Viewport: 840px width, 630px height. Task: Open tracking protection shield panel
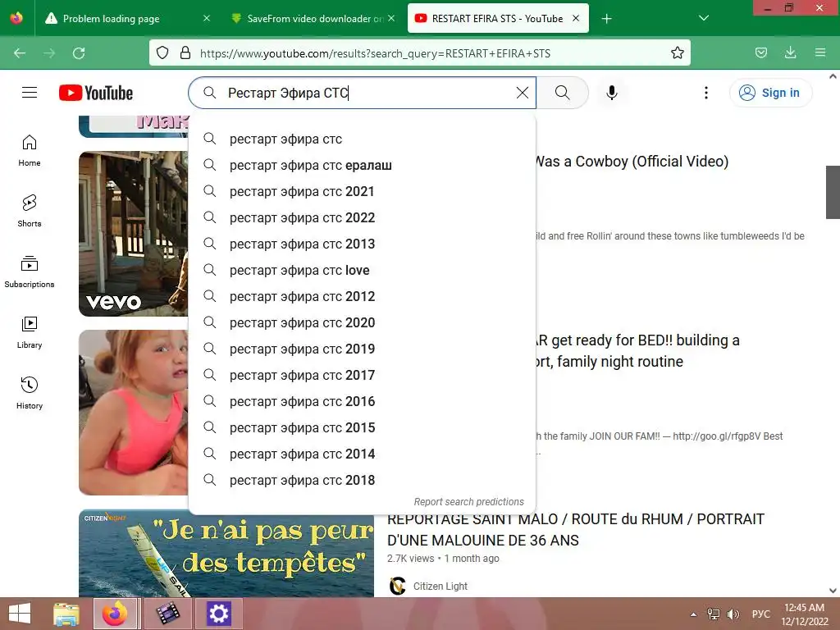click(x=162, y=52)
